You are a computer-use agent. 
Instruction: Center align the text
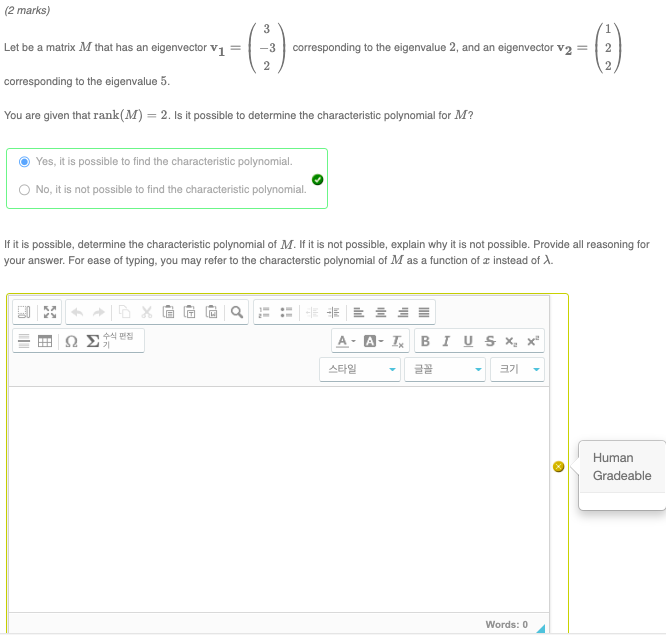point(381,312)
